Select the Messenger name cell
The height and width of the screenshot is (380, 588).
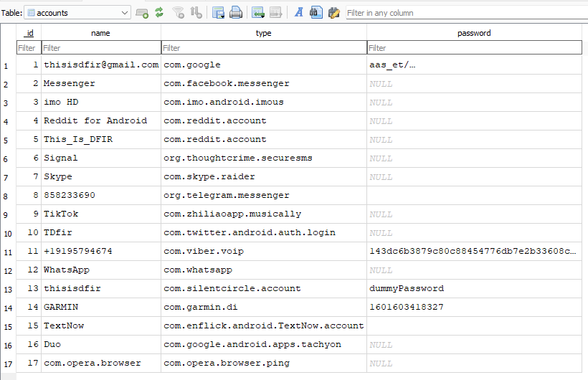101,84
